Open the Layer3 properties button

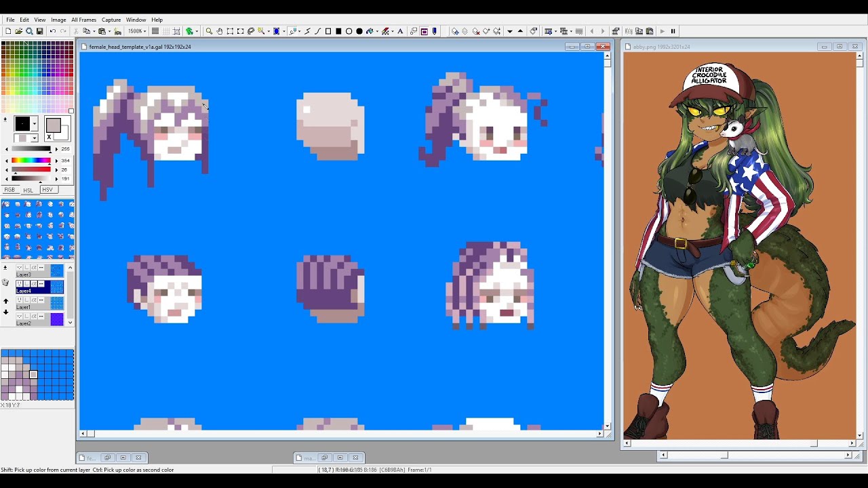click(41, 268)
